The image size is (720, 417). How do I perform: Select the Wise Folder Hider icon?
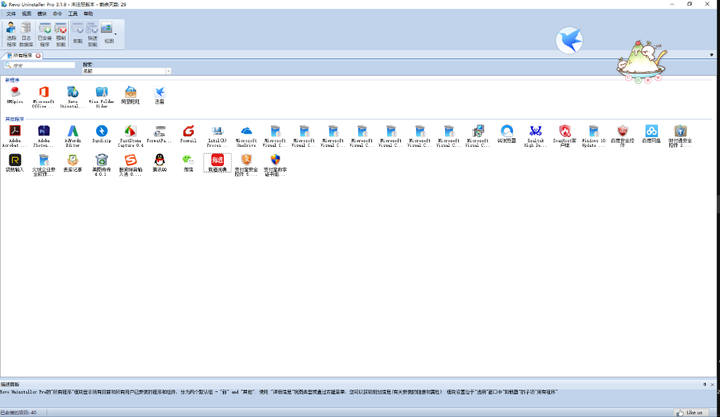point(101,97)
